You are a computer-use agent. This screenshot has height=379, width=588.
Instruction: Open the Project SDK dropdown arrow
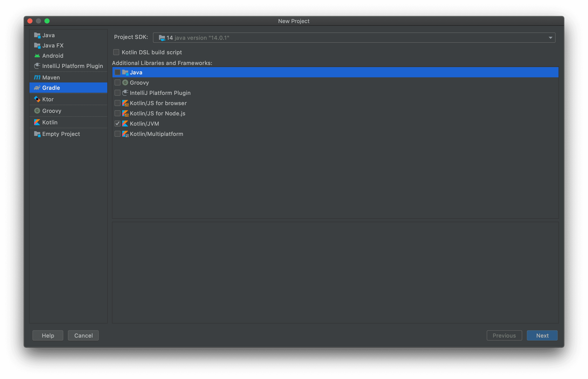pyautogui.click(x=550, y=38)
